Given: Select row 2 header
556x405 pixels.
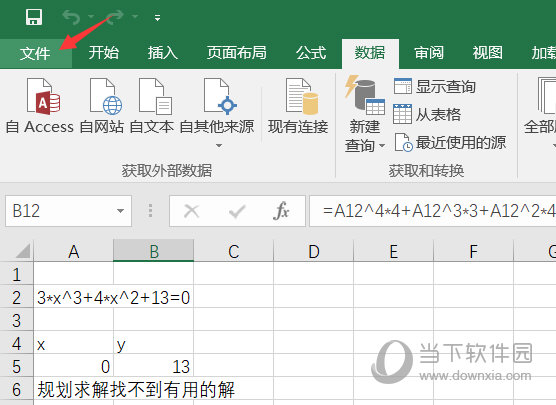Looking at the screenshot, I should (x=16, y=297).
